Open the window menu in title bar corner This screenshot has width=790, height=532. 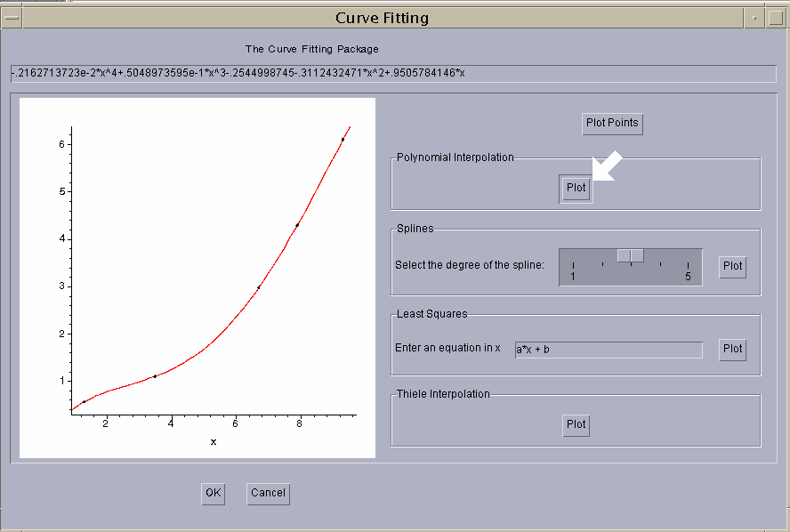coord(11,18)
